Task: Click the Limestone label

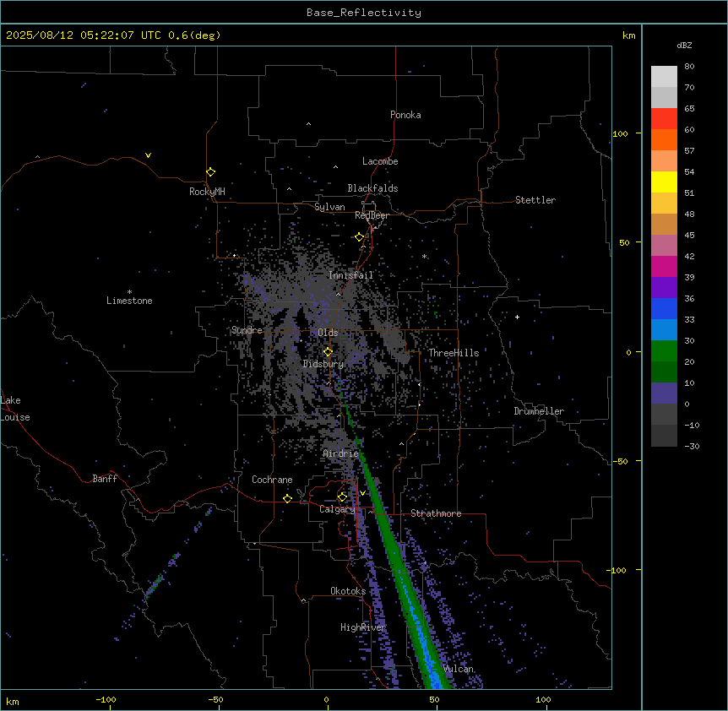Action: (129, 301)
